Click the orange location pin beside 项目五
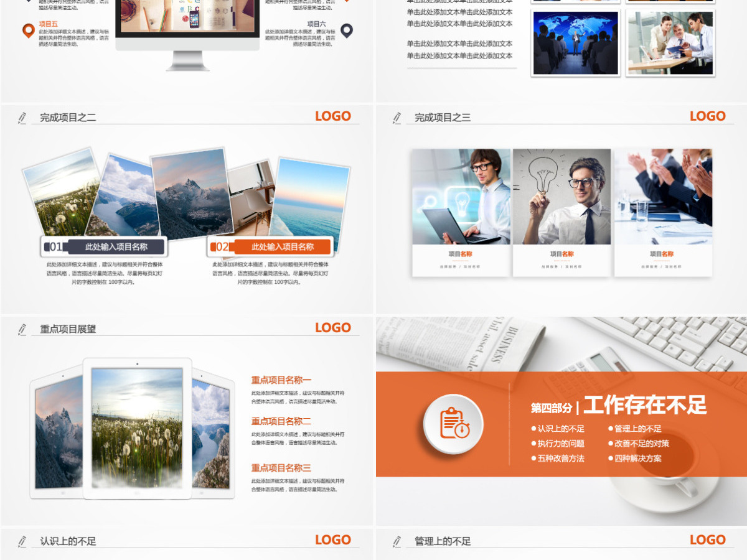Screen dimensions: 747x560 pos(28,30)
